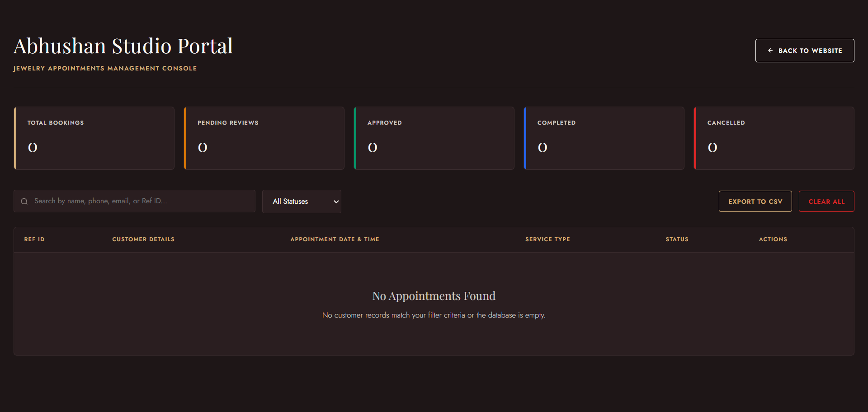The height and width of the screenshot is (412, 868).
Task: Select the Pending Reviews stat card
Action: 264,138
